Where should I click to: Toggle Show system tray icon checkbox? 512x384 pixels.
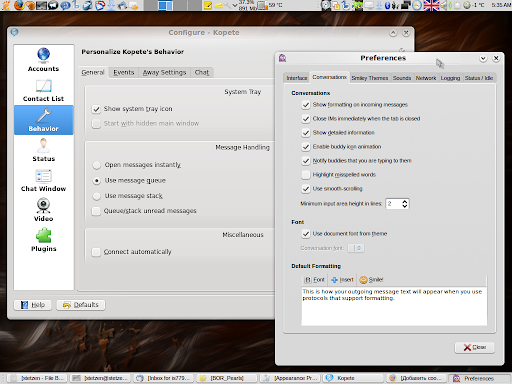tap(96, 109)
